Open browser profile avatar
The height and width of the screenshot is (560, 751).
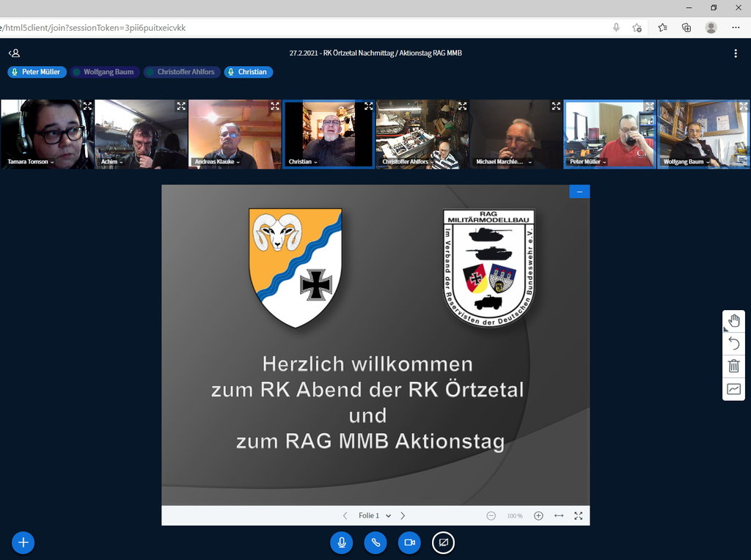click(711, 28)
